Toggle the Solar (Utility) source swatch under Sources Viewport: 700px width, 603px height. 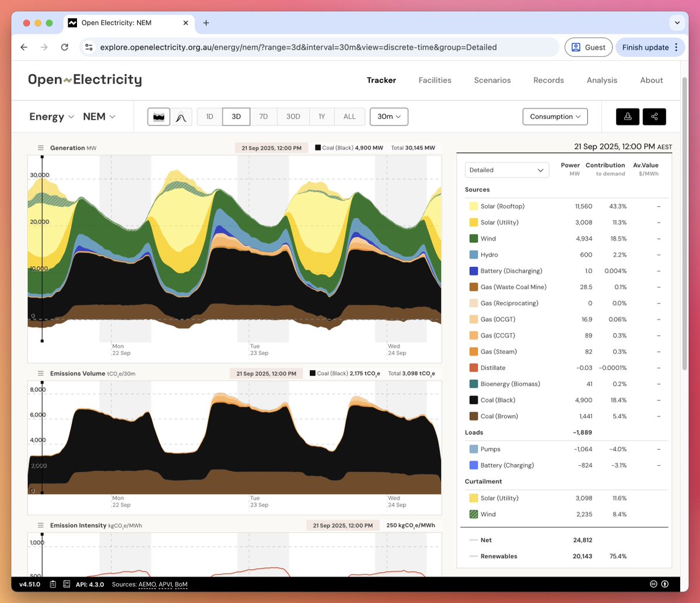click(x=474, y=222)
